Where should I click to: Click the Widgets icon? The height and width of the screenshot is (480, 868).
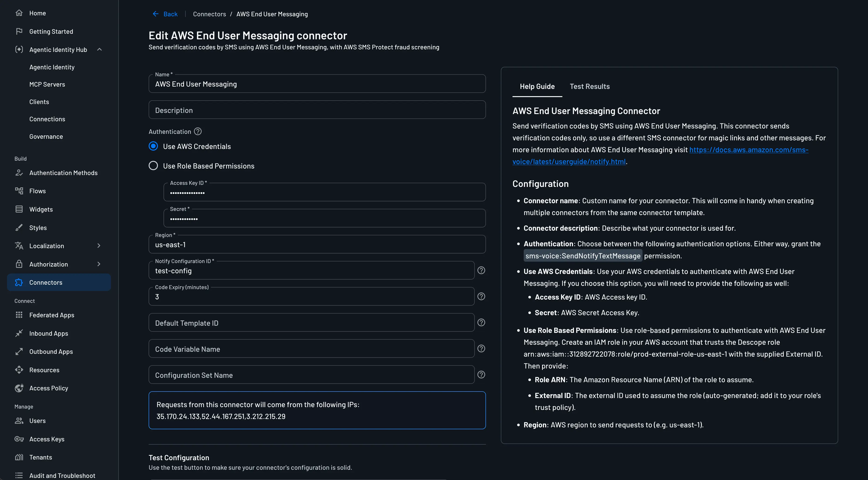(19, 209)
